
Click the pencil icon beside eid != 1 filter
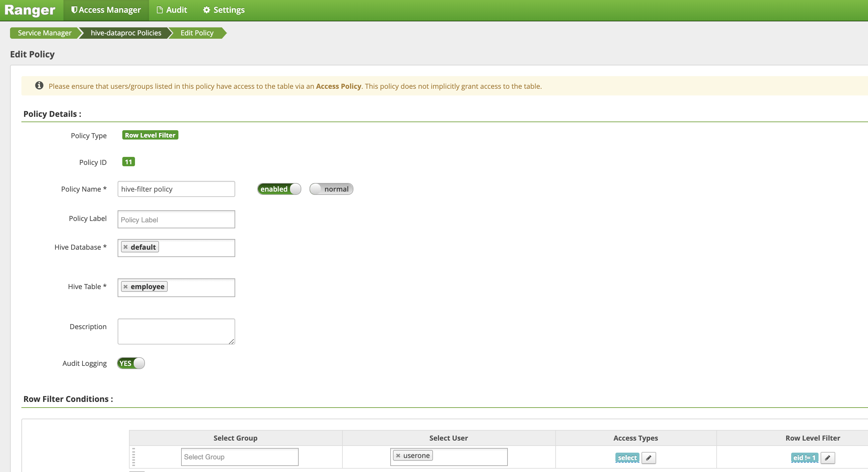(827, 458)
